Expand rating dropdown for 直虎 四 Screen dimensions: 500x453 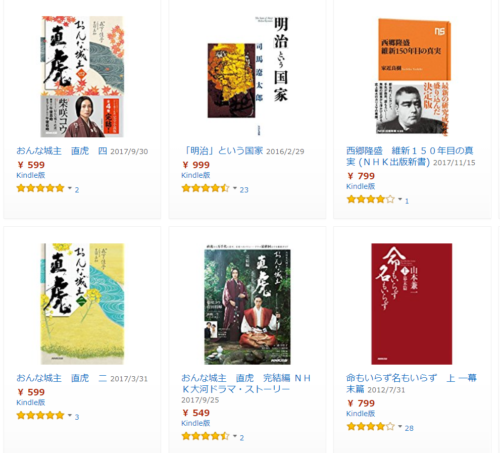coord(70,188)
